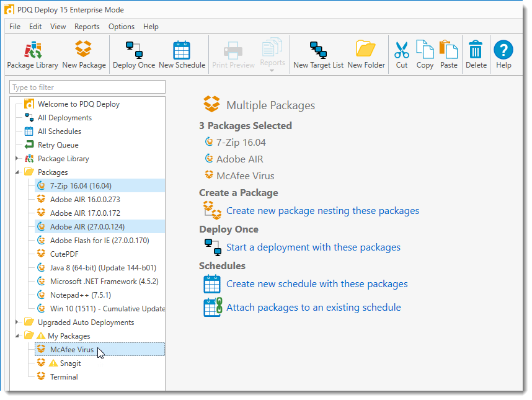Screen dimensions: 532x400
Task: Click the New Package toolbar icon
Action: (84, 55)
